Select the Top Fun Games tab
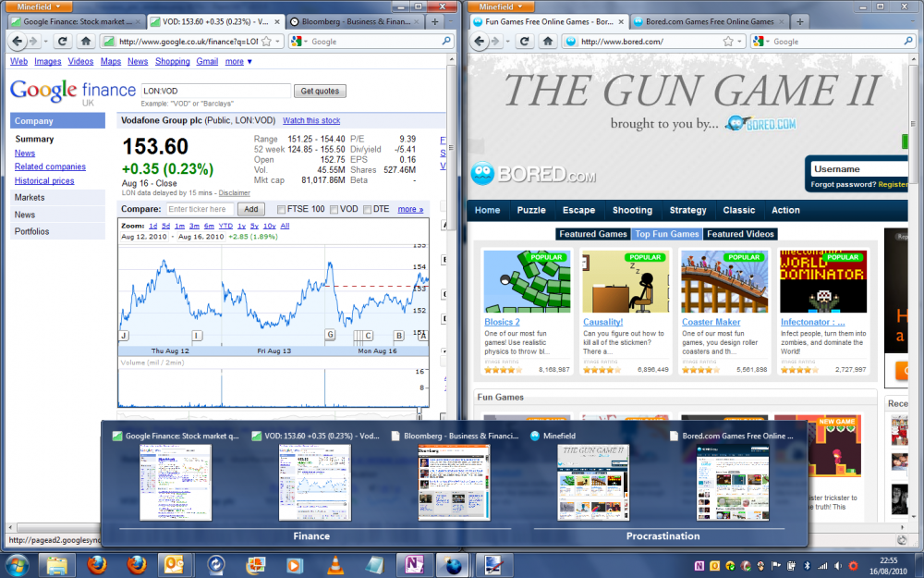 click(x=666, y=234)
